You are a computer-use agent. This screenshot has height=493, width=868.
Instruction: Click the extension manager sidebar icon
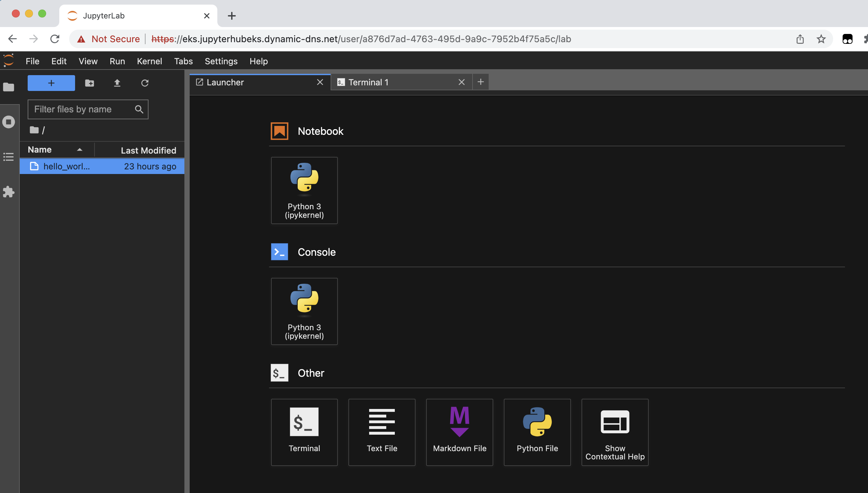(9, 192)
